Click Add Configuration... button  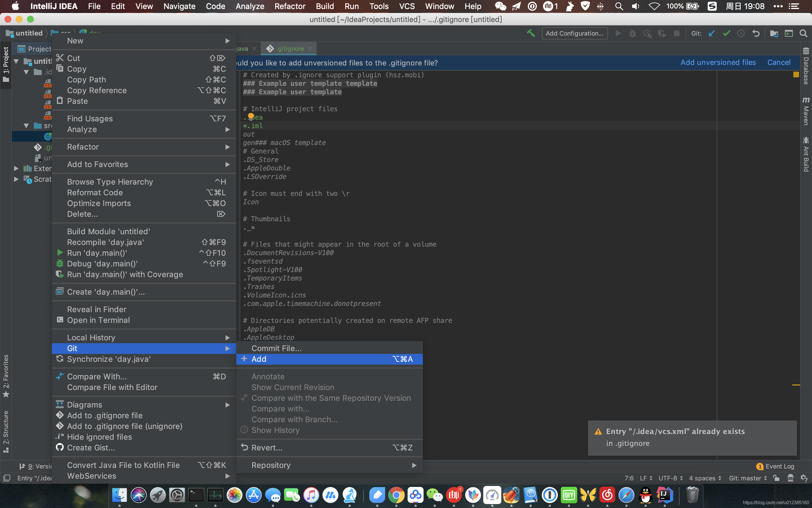(x=574, y=33)
